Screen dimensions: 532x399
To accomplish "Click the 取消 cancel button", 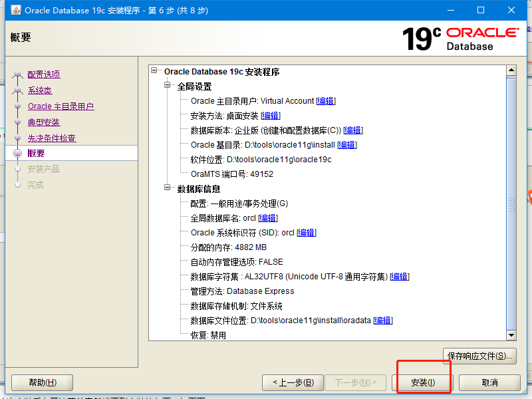I will [489, 383].
